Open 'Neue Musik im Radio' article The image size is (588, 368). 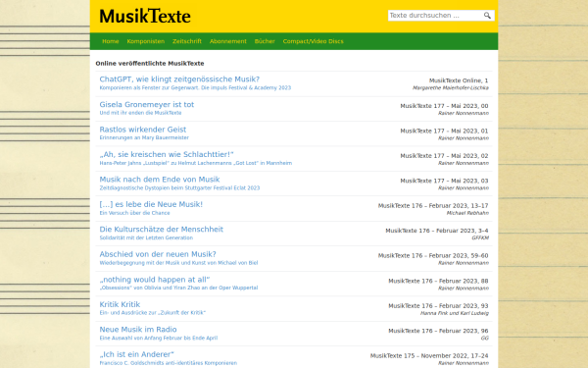click(x=138, y=330)
